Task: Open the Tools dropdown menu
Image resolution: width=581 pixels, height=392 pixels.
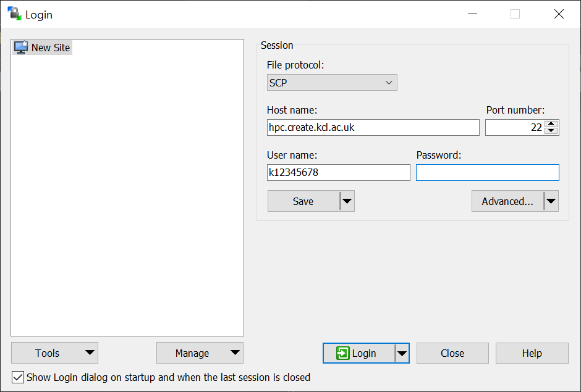Action: tap(55, 352)
